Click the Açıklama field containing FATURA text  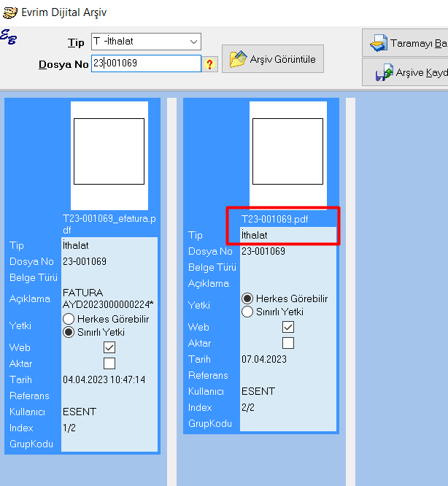(x=109, y=298)
